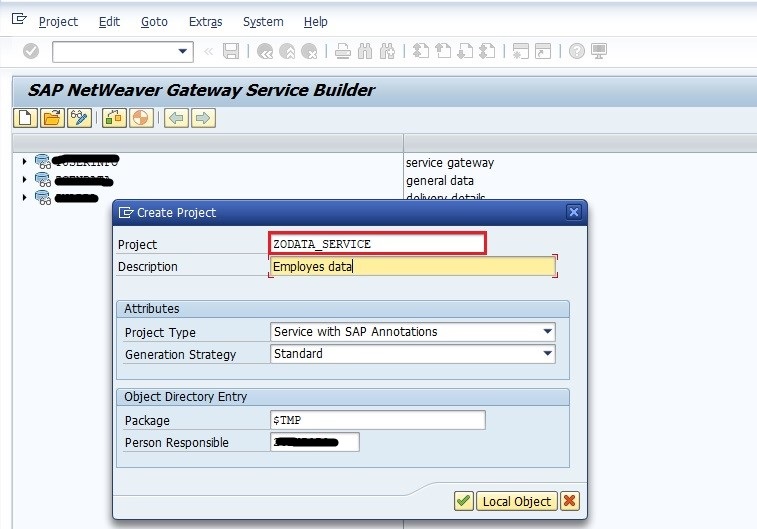Viewport: 757px width, 529px height.
Task: Click the Local Object button
Action: [517, 501]
